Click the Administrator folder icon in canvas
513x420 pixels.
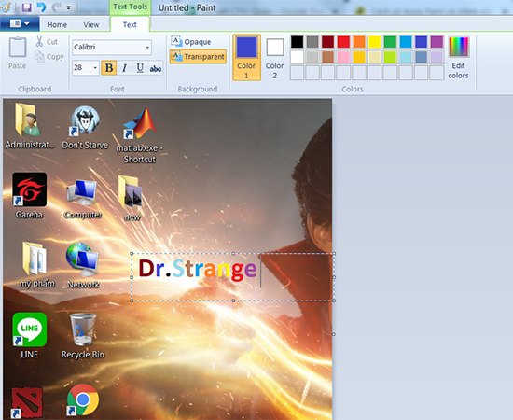(28, 119)
